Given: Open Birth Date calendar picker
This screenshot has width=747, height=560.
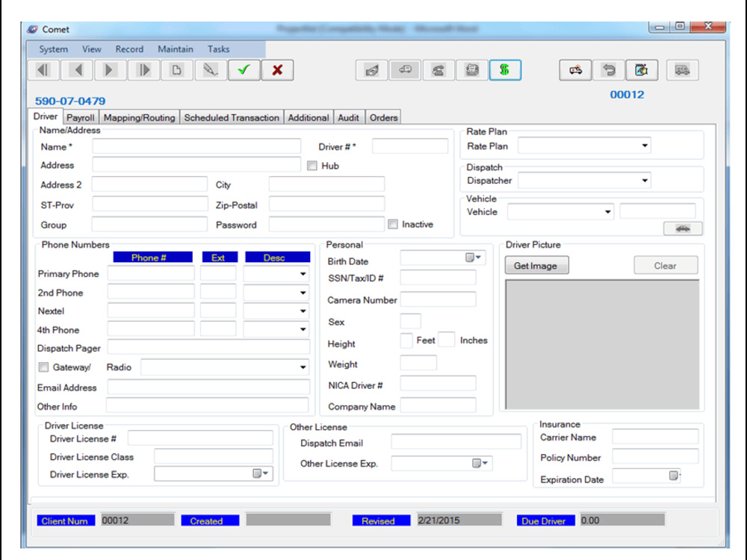Looking at the screenshot, I should [x=474, y=258].
